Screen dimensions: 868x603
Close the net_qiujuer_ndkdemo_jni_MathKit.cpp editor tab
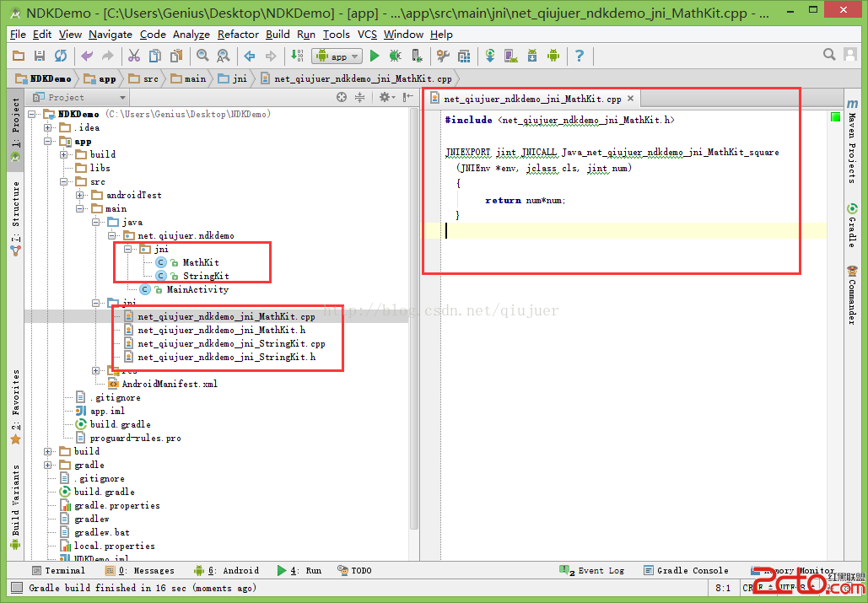pyautogui.click(x=630, y=99)
